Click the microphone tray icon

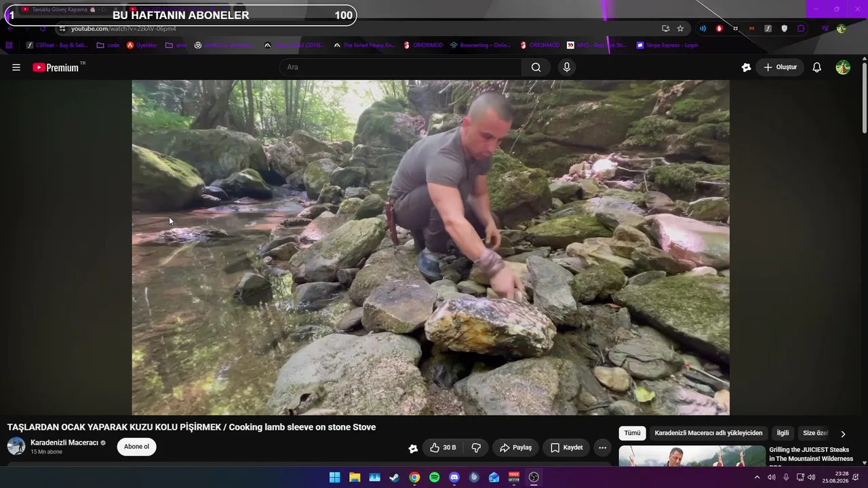tap(786, 477)
